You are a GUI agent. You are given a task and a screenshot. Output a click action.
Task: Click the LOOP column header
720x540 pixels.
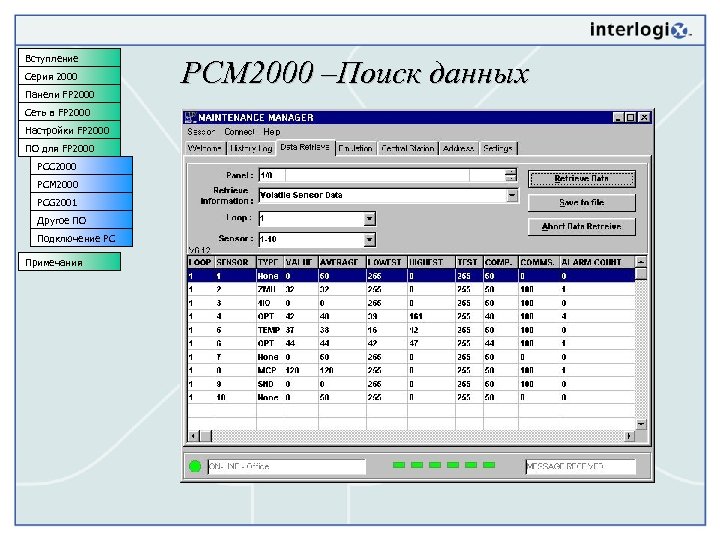pyautogui.click(x=201, y=262)
